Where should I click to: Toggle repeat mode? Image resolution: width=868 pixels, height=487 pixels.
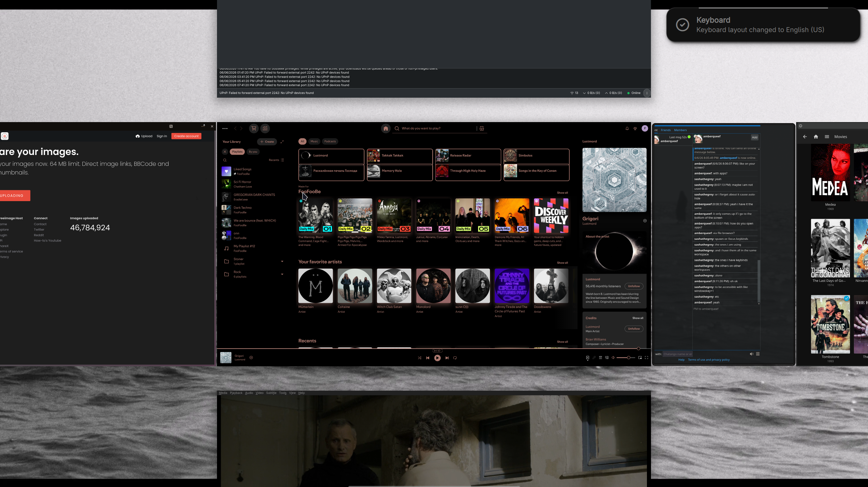click(455, 358)
